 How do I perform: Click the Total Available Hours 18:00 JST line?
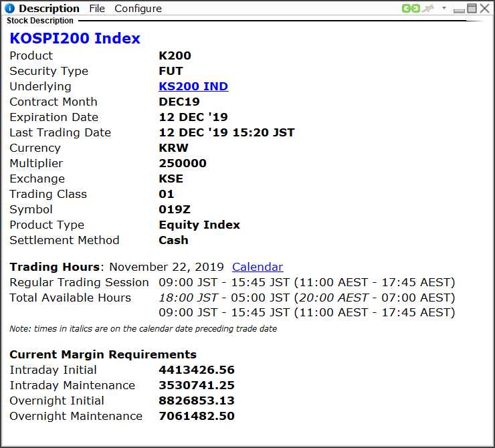(306, 298)
